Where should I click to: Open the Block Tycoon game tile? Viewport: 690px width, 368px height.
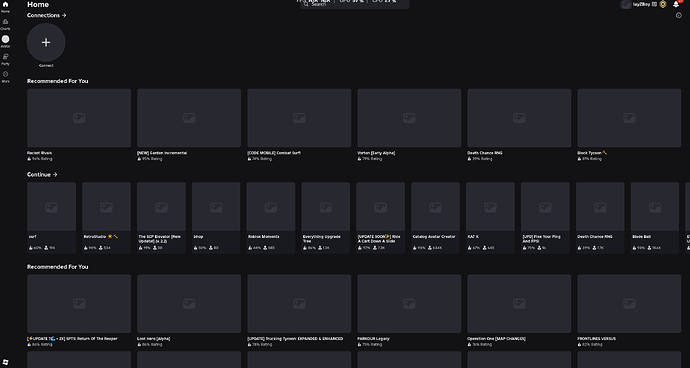coord(629,118)
